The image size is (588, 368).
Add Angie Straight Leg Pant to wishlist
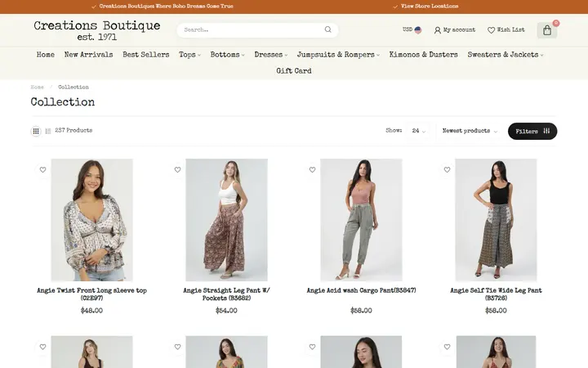point(177,170)
